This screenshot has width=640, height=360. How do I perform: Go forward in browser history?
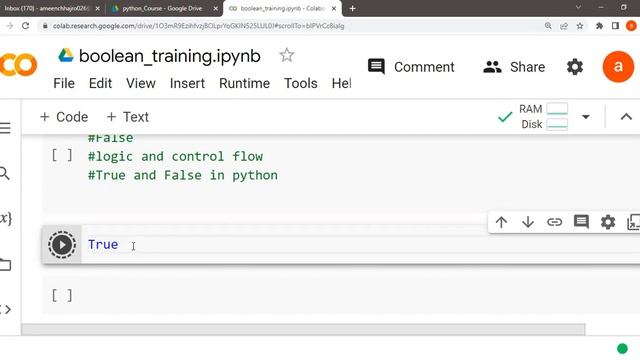[9, 26]
